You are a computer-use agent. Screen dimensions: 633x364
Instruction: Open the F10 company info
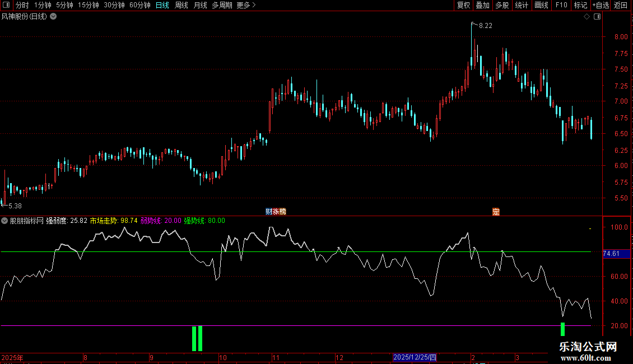[x=561, y=5]
